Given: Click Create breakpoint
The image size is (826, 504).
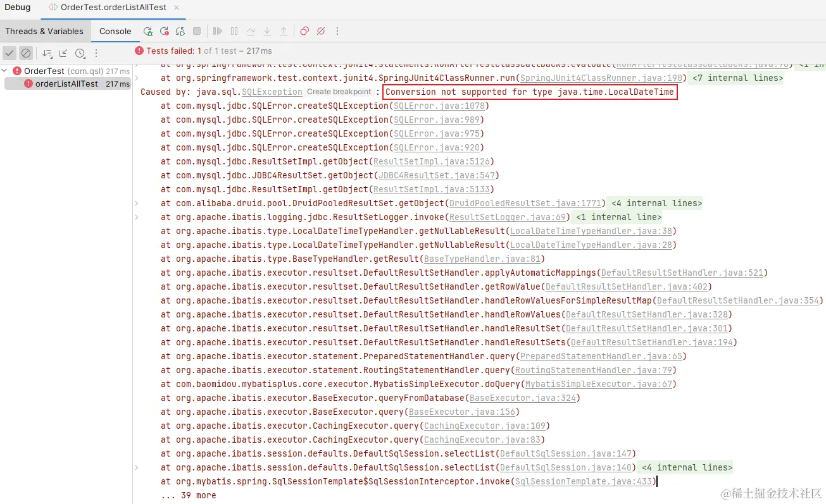Looking at the screenshot, I should (x=339, y=92).
